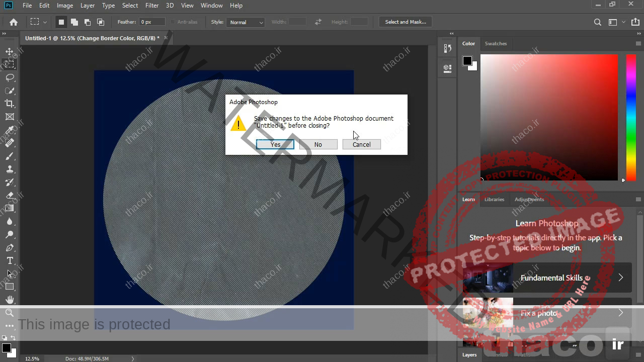Select the Crop tool
Image resolution: width=644 pixels, height=362 pixels.
pyautogui.click(x=10, y=104)
